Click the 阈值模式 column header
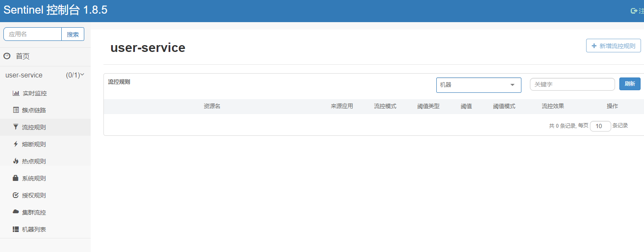Viewport: 644px width, 252px height. point(504,106)
